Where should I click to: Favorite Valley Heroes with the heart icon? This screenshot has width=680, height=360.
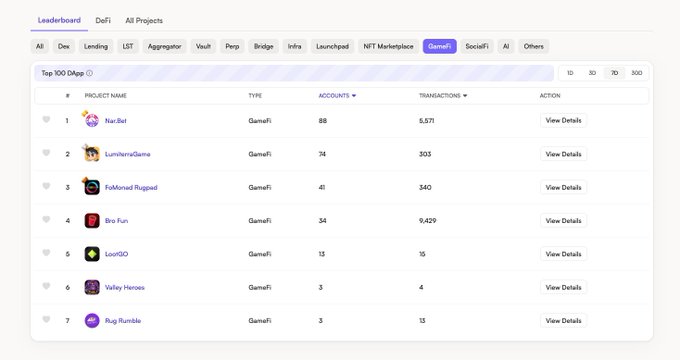pyautogui.click(x=46, y=286)
